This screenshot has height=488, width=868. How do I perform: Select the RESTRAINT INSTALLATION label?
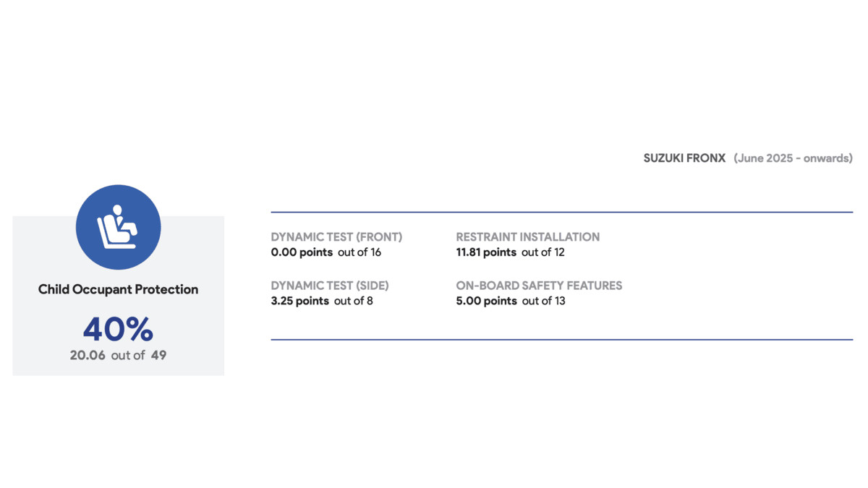527,236
